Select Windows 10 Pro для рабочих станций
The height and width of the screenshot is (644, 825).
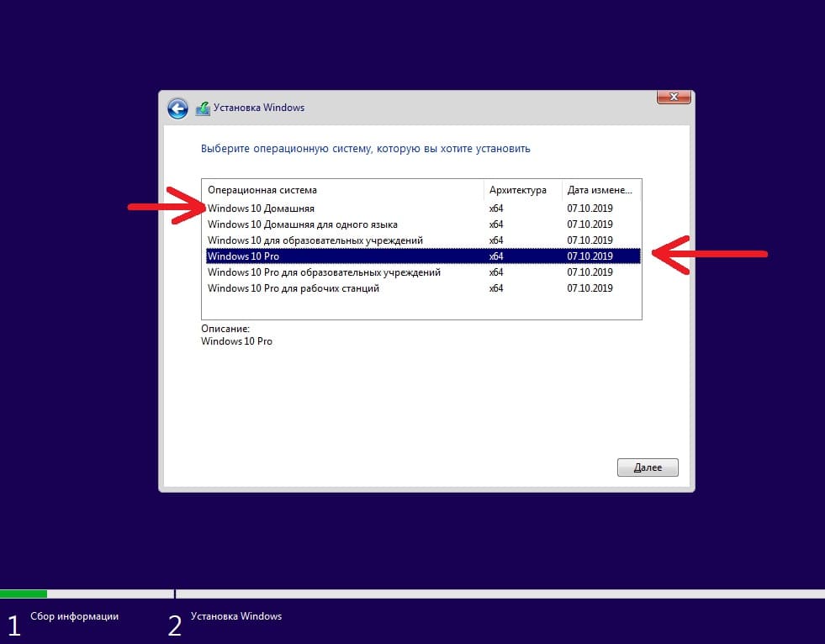(x=423, y=288)
